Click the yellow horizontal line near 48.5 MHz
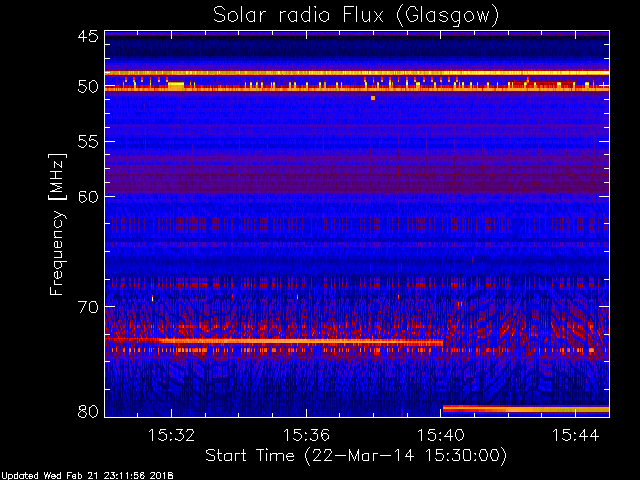Image resolution: width=640 pixels, height=480 pixels. coord(357,73)
